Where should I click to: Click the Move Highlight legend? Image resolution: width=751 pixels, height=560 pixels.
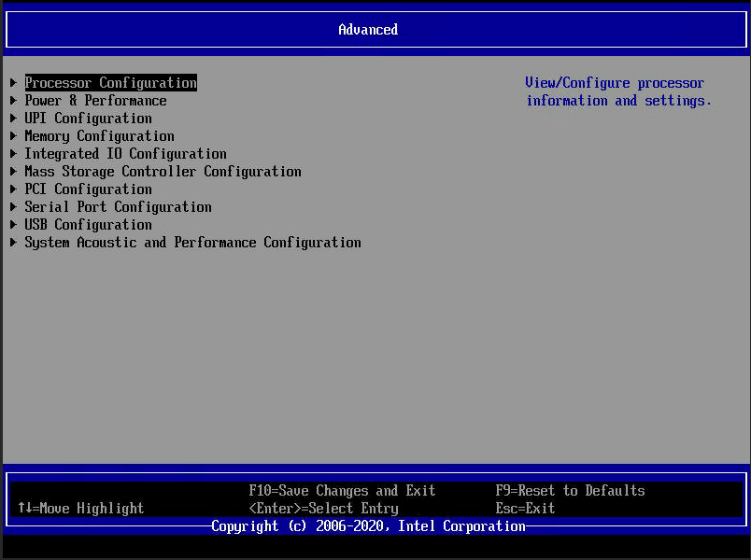click(x=80, y=508)
